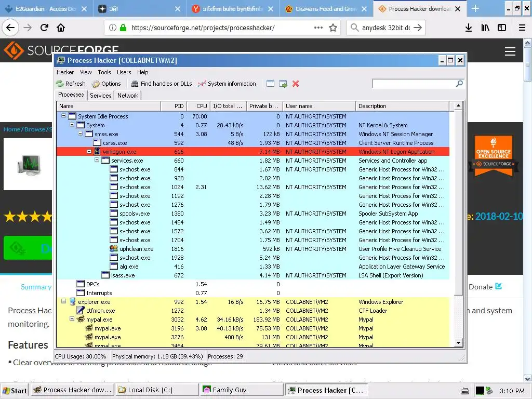Click Firefox back arrow button
532x399 pixels.
coord(10,28)
